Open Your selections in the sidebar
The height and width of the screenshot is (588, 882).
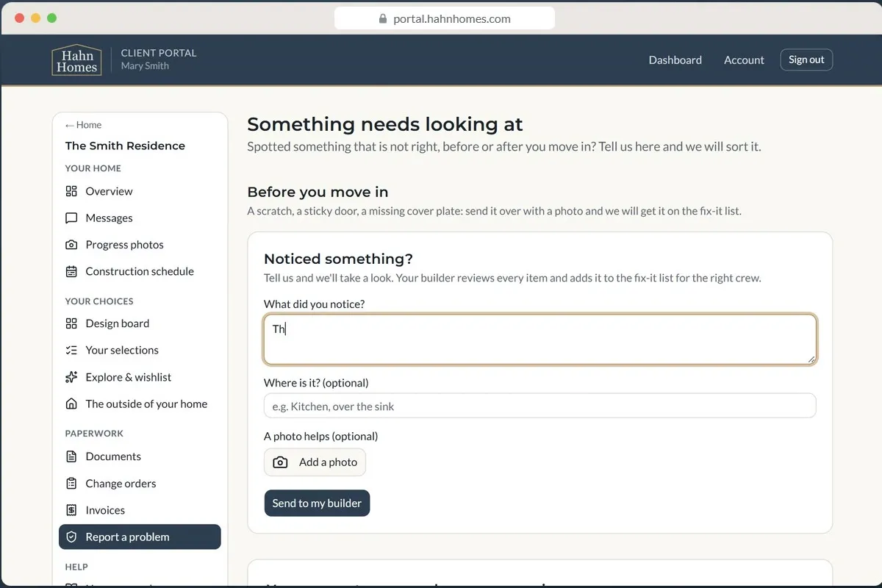(140, 350)
